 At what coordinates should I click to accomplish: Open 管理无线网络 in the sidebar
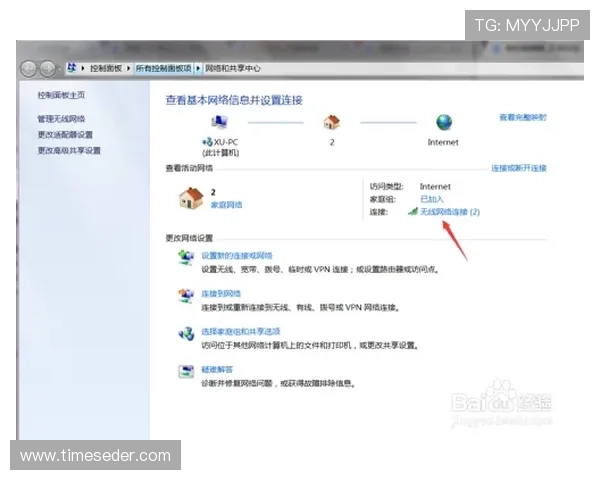(x=61, y=119)
